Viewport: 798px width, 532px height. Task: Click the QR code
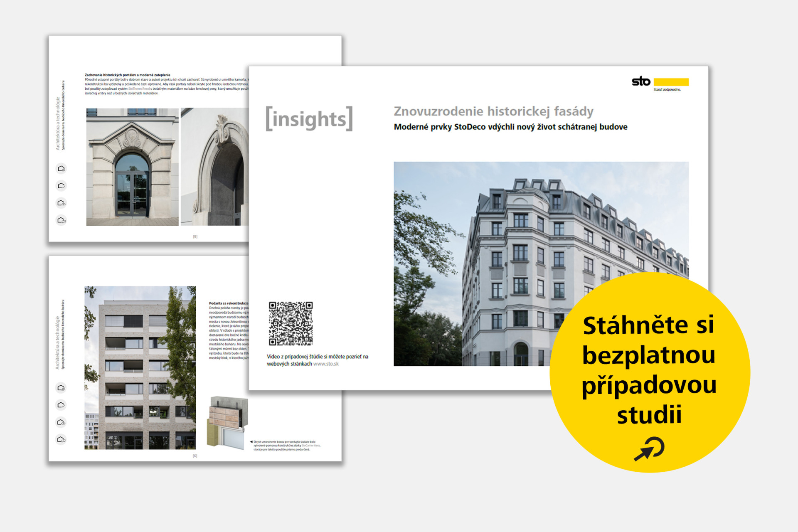point(291,324)
